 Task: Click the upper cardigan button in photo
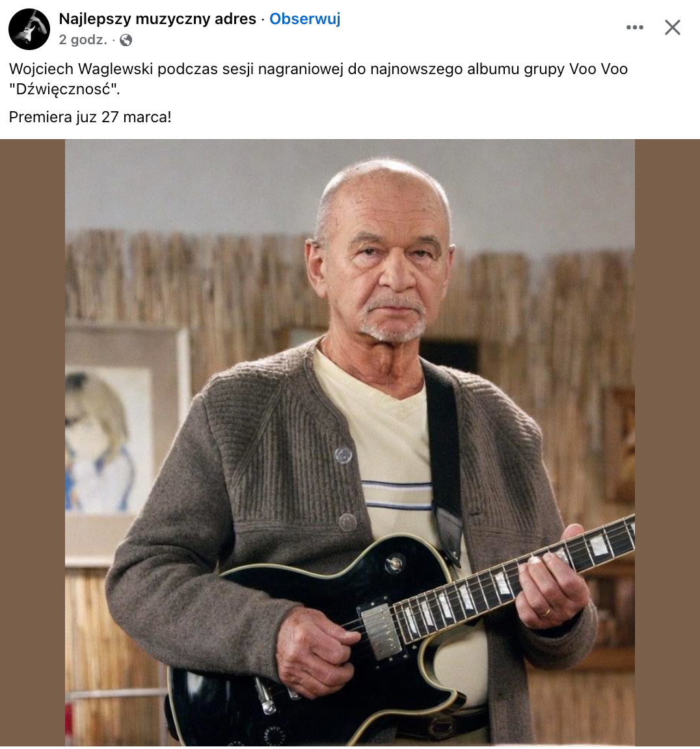[x=343, y=454]
